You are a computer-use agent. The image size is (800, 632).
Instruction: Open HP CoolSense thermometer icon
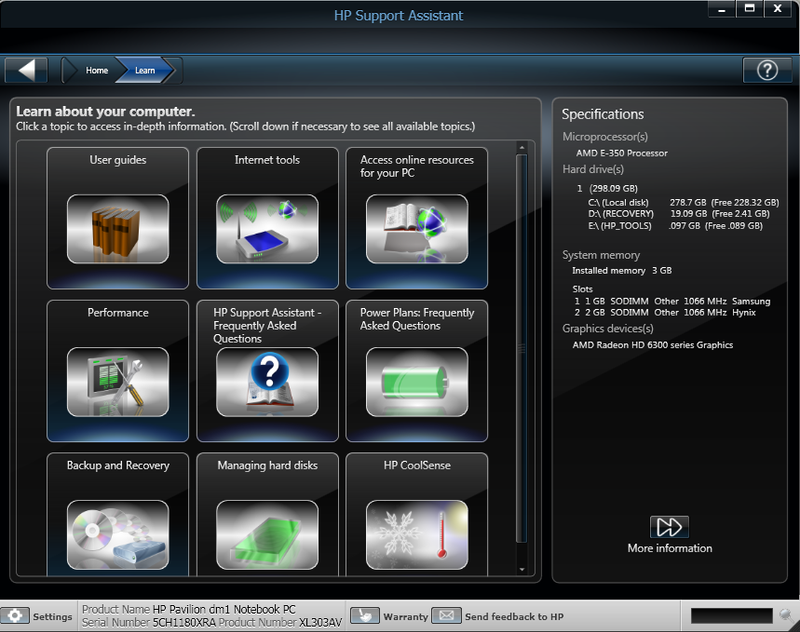pyautogui.click(x=416, y=535)
